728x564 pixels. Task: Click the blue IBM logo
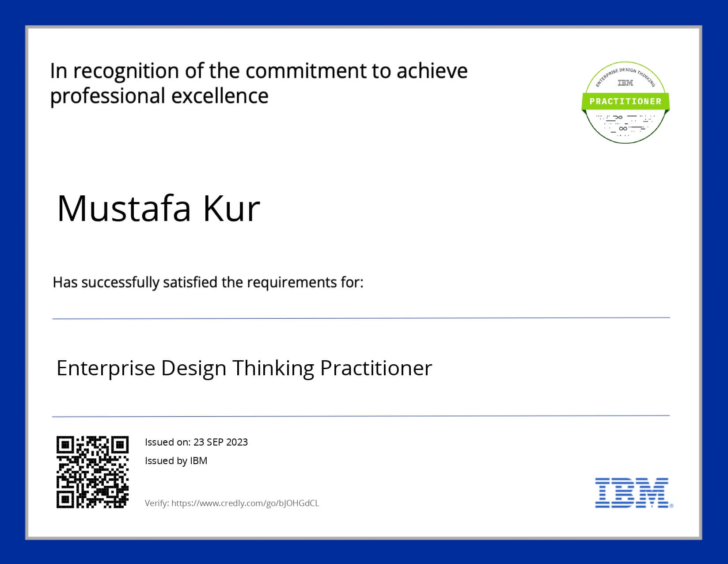[632, 492]
